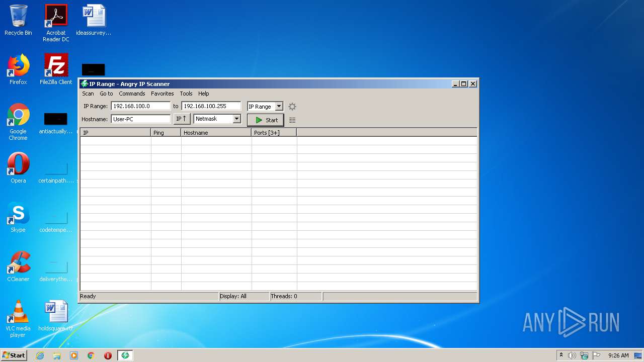Show hidden tray icons arrow
Image resolution: width=644 pixels, height=362 pixels.
pos(561,355)
